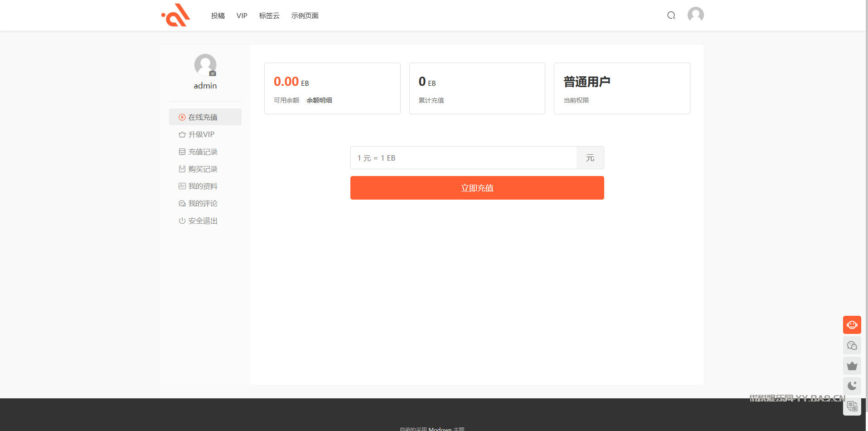Click the translate language floating icon
This screenshot has height=431, width=868.
tap(852, 406)
